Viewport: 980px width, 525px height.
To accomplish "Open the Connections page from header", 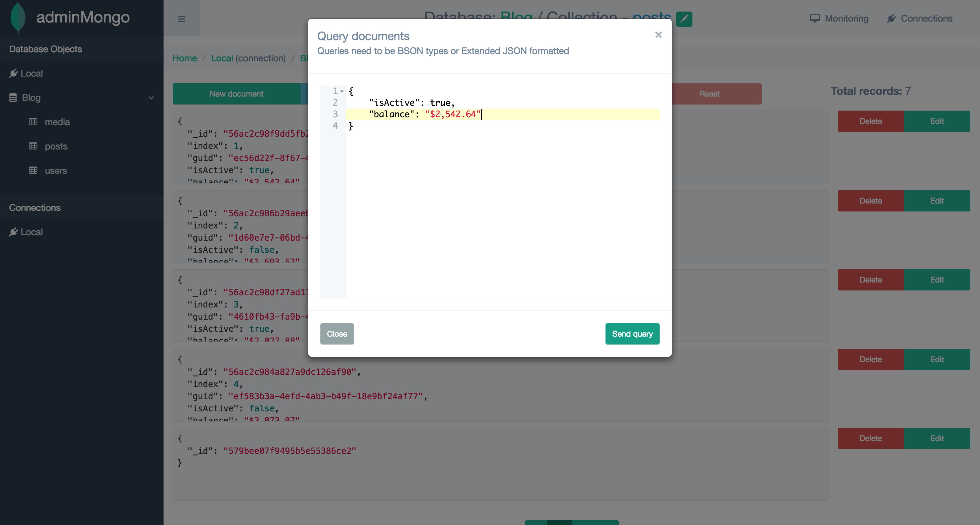I will 920,18.
